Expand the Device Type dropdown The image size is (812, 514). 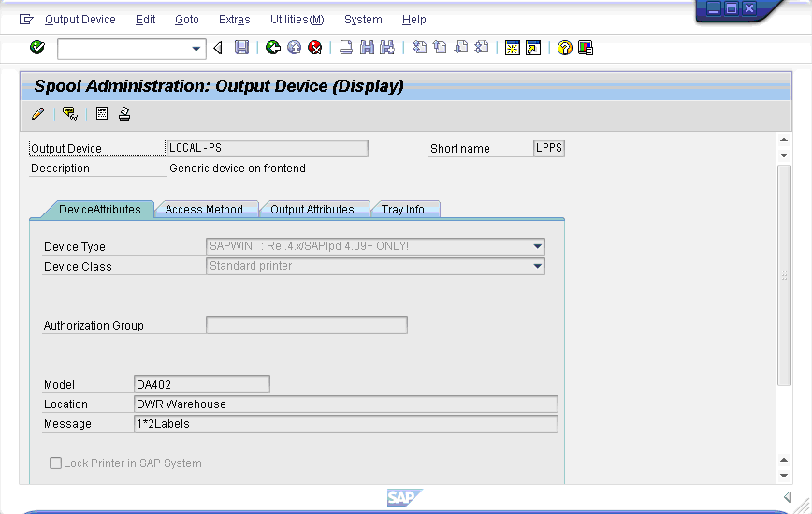click(x=537, y=247)
